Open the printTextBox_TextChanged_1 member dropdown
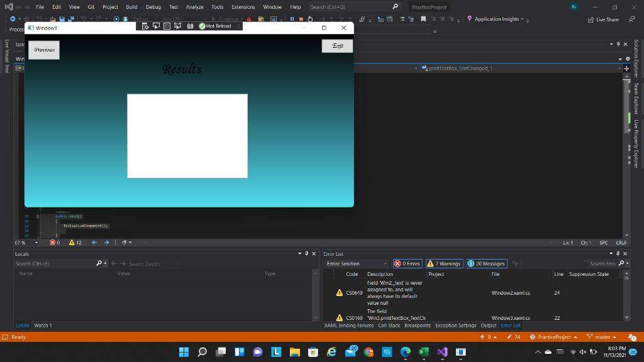Screen dimensions: 644x362 521,68
